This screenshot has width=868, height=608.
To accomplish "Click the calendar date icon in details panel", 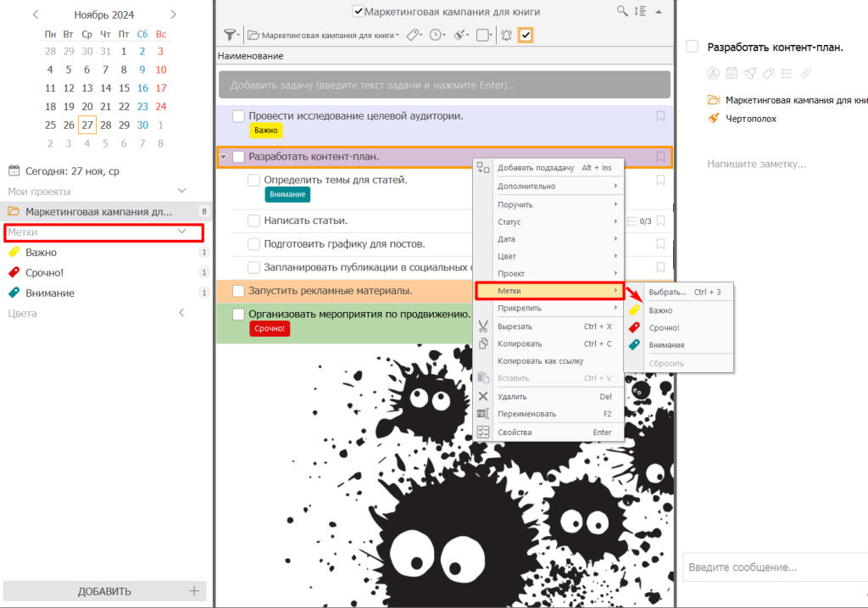I will pyautogui.click(x=731, y=72).
